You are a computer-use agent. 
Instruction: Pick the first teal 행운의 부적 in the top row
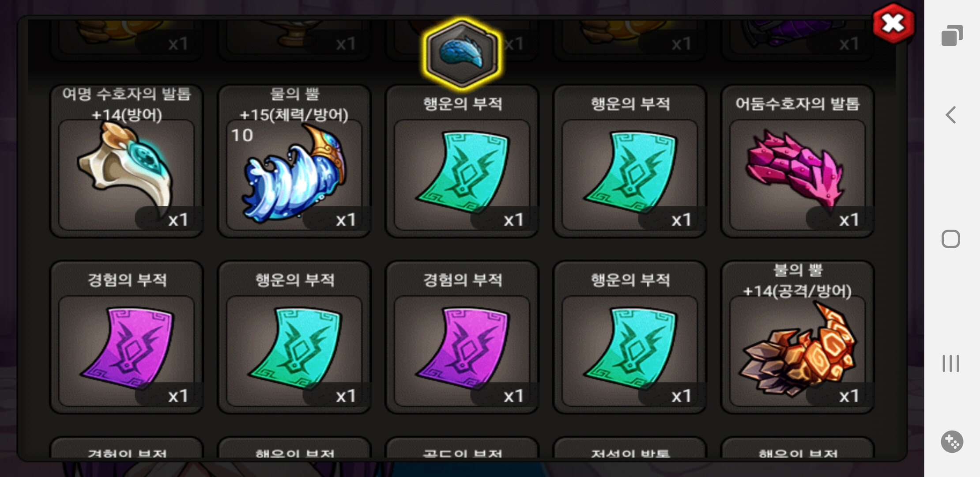click(462, 161)
